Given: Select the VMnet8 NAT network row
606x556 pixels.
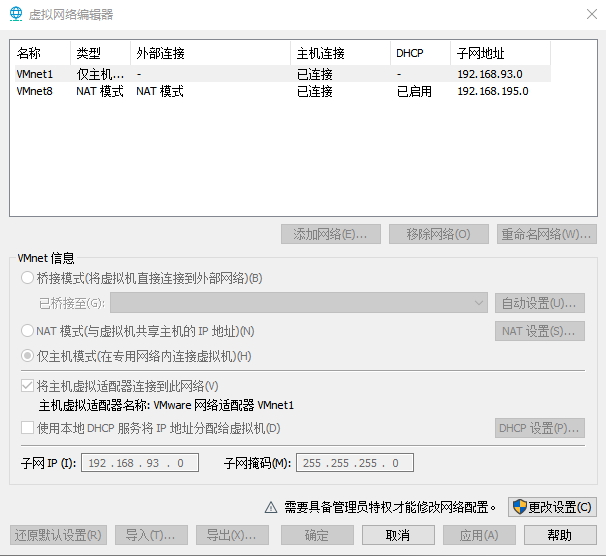Looking at the screenshot, I should (35, 91).
